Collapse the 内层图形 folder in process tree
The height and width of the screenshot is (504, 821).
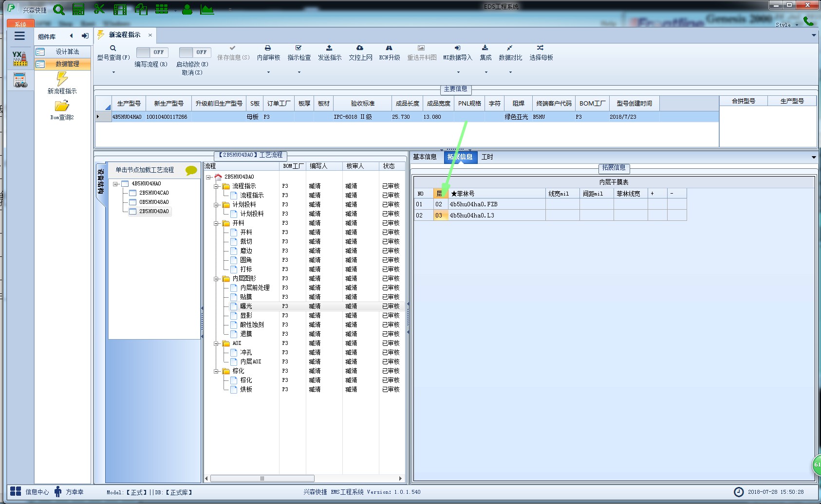(216, 279)
